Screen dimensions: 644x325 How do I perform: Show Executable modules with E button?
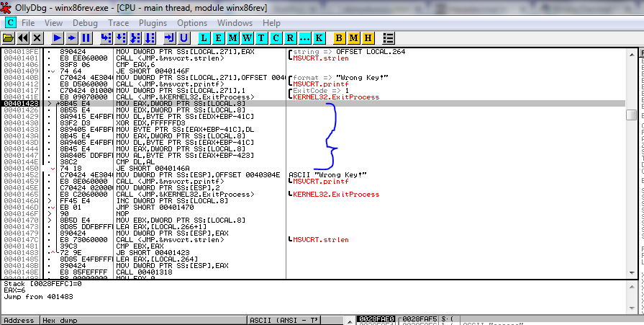pyautogui.click(x=219, y=38)
